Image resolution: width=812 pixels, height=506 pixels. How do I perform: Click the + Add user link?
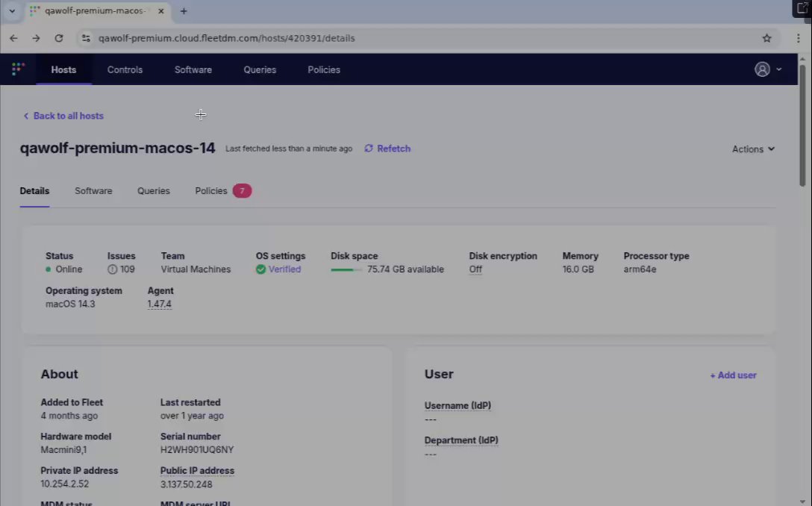coord(733,375)
